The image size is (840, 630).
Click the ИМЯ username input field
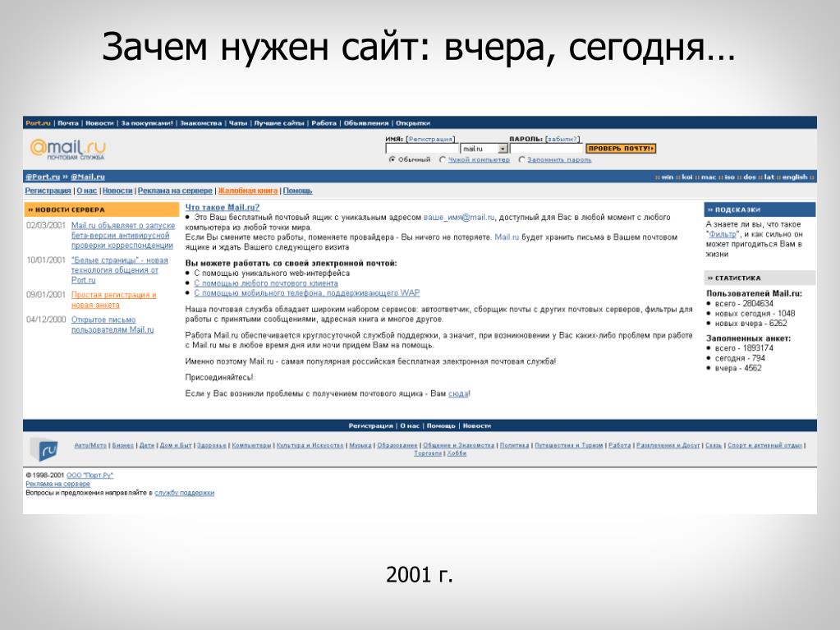(422, 149)
